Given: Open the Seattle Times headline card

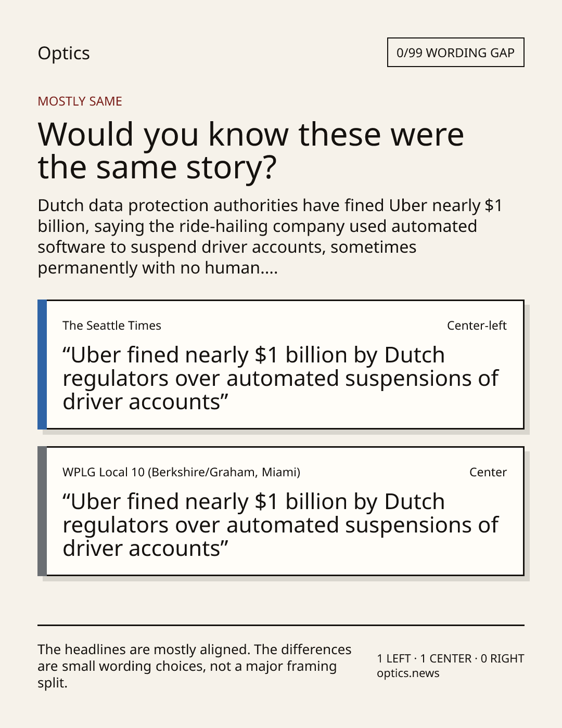Looking at the screenshot, I should tap(281, 365).
